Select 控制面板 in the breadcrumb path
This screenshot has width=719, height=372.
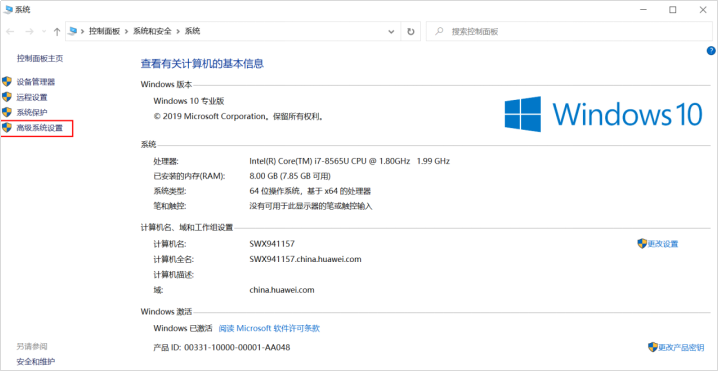click(x=105, y=32)
